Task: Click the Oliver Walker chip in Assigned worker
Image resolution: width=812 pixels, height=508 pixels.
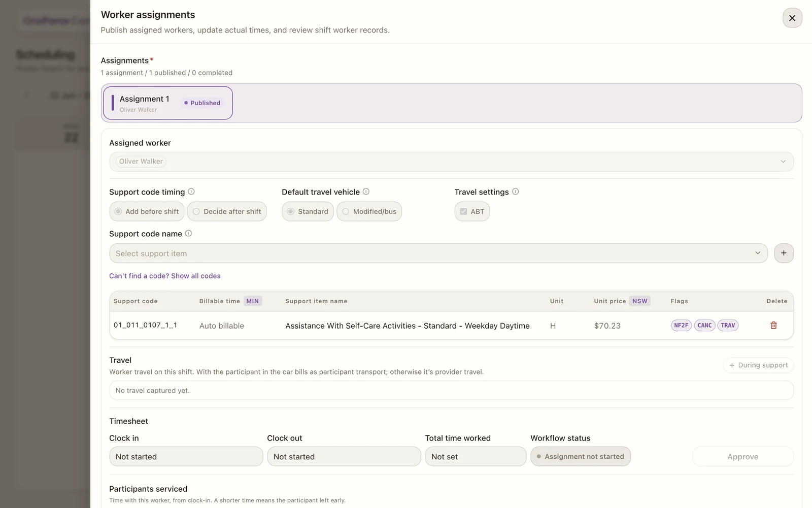Action: click(x=141, y=162)
